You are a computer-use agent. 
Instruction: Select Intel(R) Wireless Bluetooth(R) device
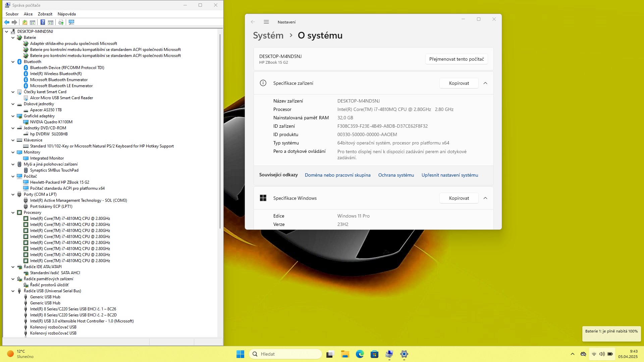pos(56,74)
